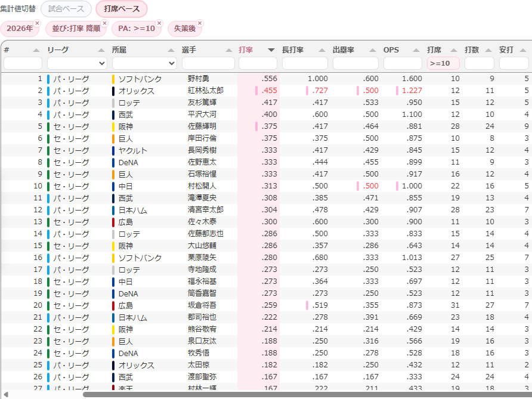
Task: Remove the PA: >=10 filter chip
Action: 159,23
